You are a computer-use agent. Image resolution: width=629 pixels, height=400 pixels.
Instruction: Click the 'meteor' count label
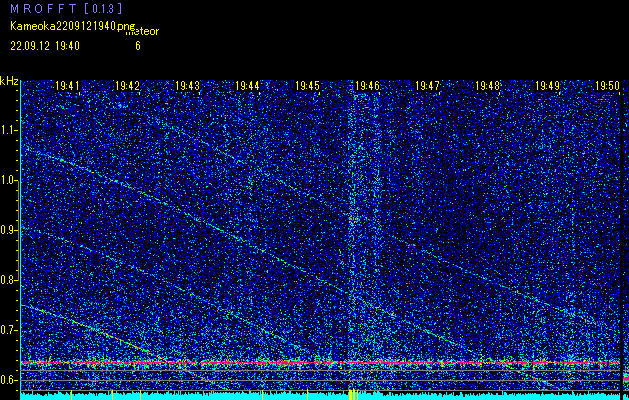pyautogui.click(x=142, y=32)
